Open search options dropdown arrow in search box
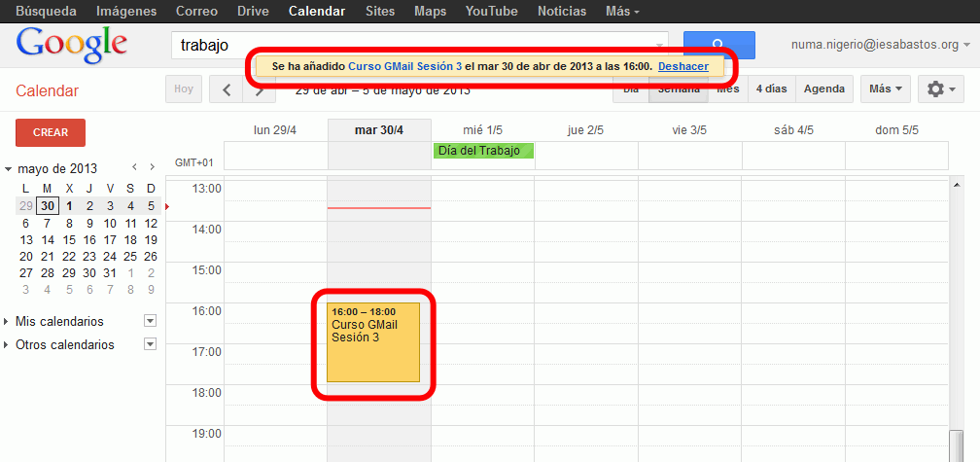Viewport: 980px width, 462px height. pos(659,45)
